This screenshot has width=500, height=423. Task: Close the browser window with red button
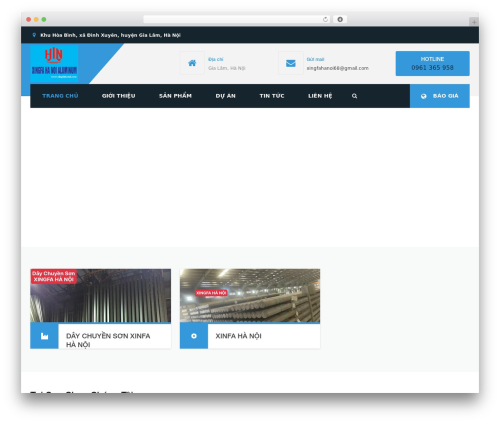(x=29, y=19)
